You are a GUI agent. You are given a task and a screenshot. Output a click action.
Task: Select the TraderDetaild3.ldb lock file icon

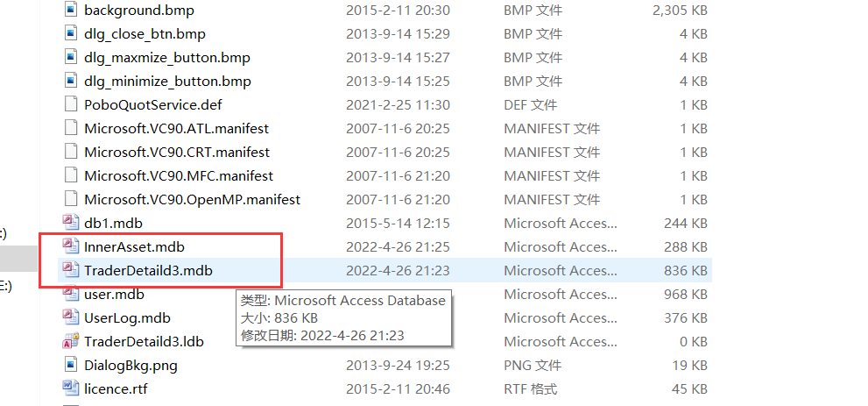tap(70, 341)
